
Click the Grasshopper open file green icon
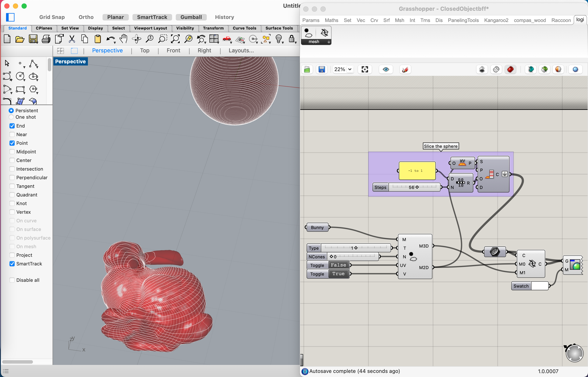coord(307,70)
